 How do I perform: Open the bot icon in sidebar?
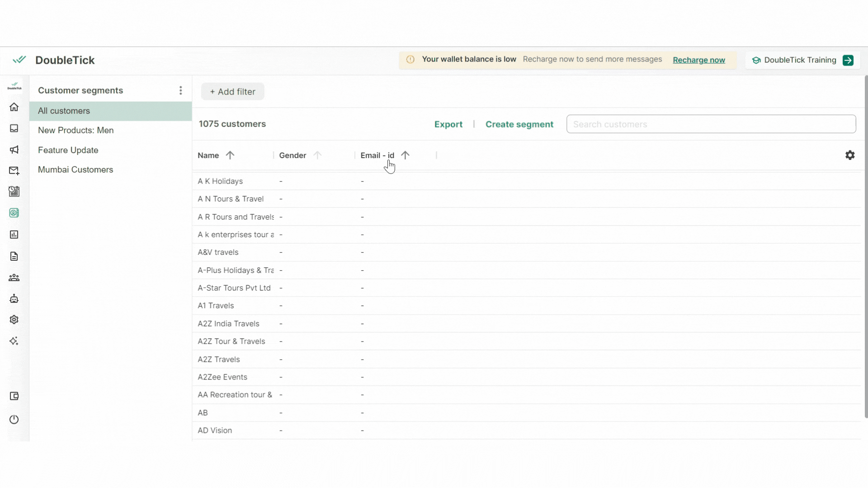14,299
